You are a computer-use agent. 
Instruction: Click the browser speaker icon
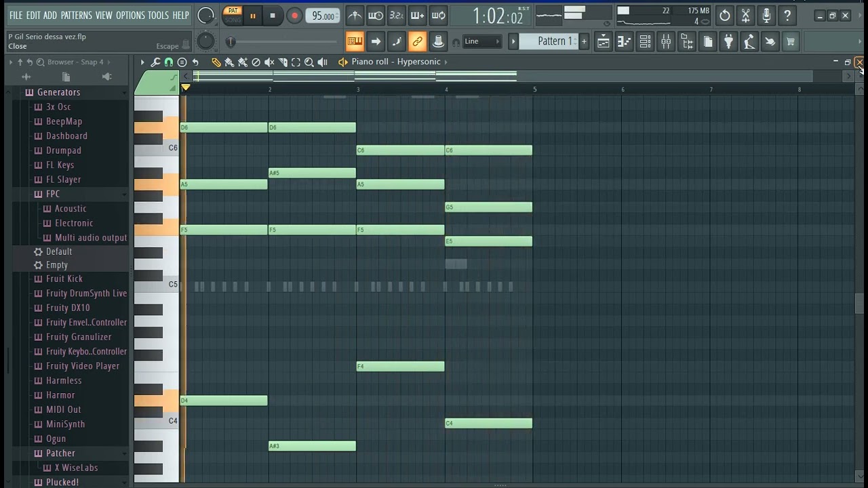106,77
